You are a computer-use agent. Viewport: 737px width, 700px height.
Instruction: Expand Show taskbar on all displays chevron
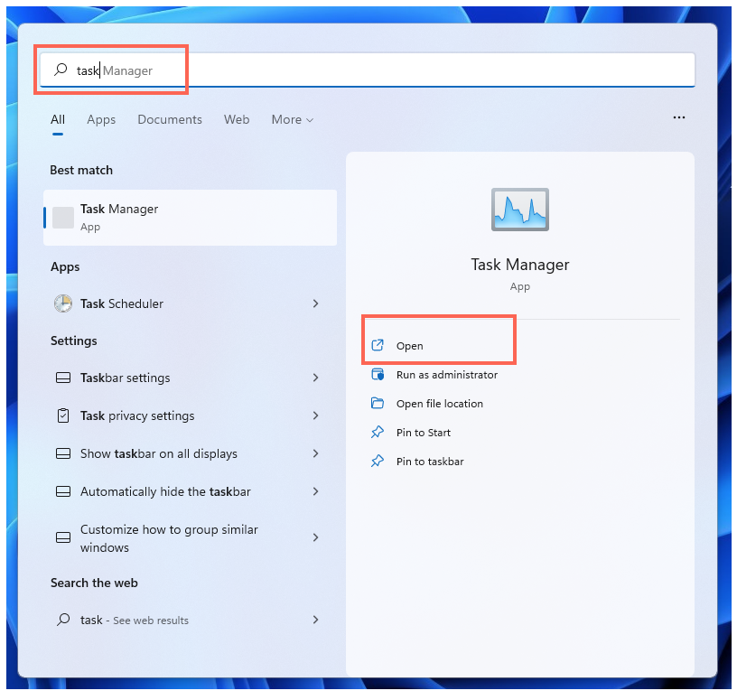pyautogui.click(x=316, y=453)
